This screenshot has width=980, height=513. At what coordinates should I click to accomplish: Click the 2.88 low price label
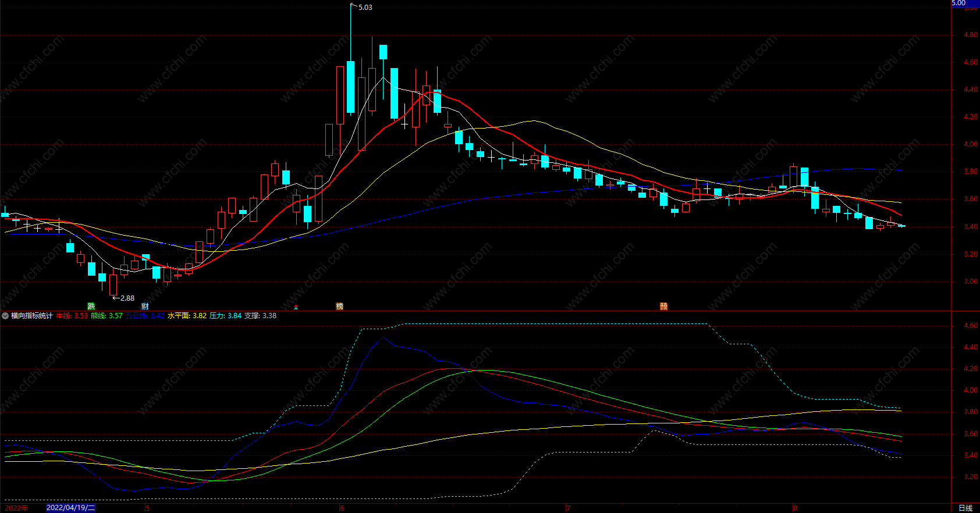(127, 298)
